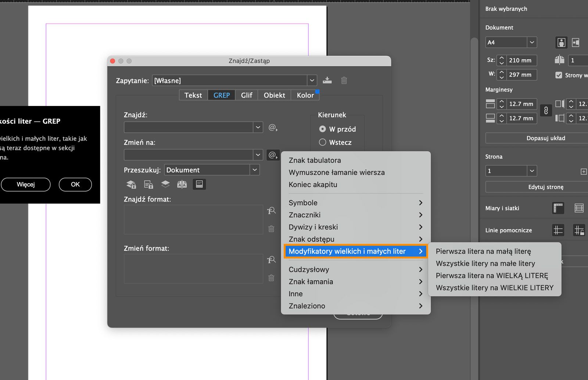Open the special characters @ menu for Znajdź

[273, 128]
